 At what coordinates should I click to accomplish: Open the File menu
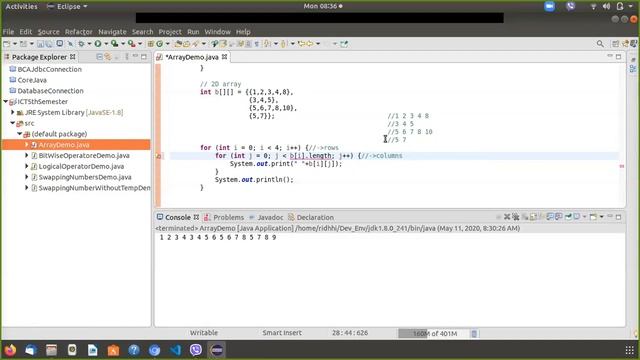(x=8, y=31)
